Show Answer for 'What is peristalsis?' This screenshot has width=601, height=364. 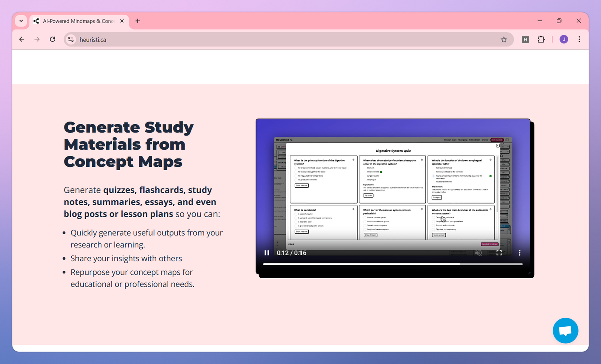302,231
